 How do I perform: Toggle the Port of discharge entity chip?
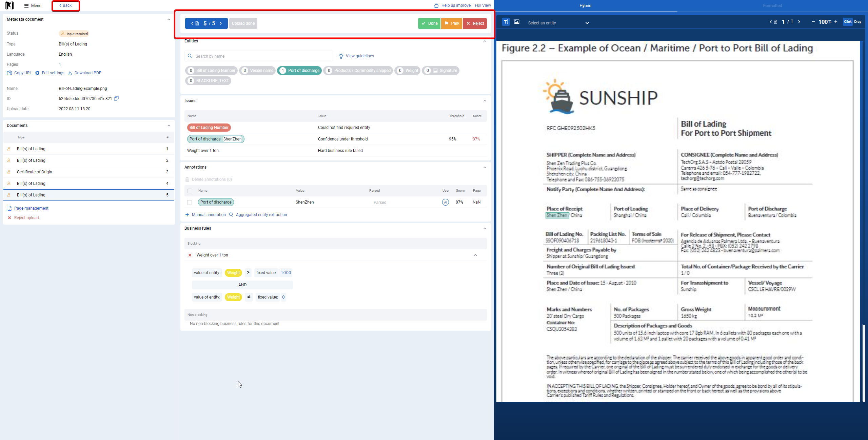(299, 71)
